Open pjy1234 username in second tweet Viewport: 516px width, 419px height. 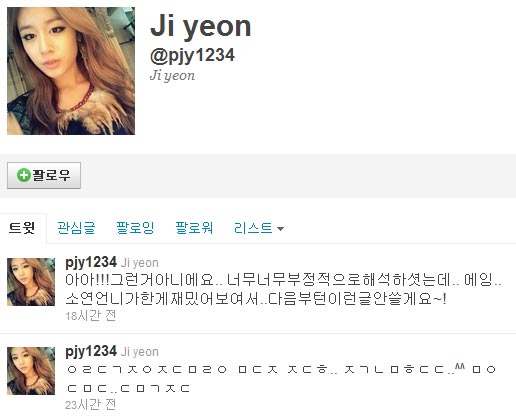91,352
